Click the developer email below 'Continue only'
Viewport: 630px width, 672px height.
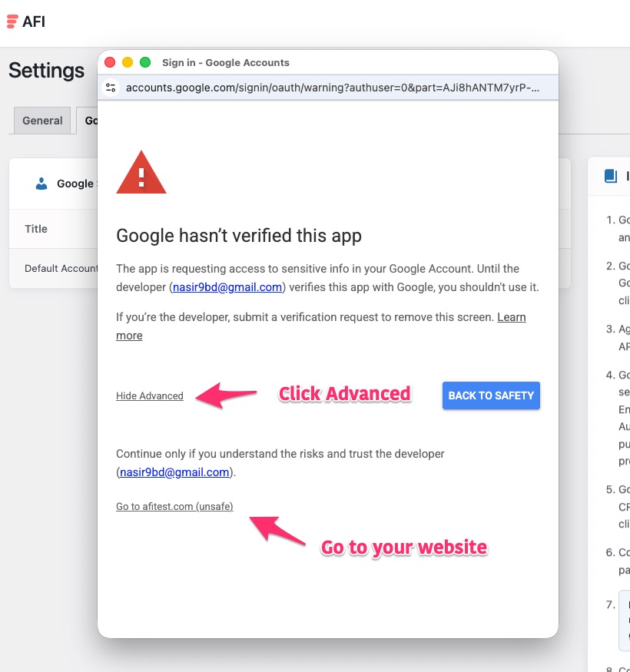pyautogui.click(x=174, y=472)
